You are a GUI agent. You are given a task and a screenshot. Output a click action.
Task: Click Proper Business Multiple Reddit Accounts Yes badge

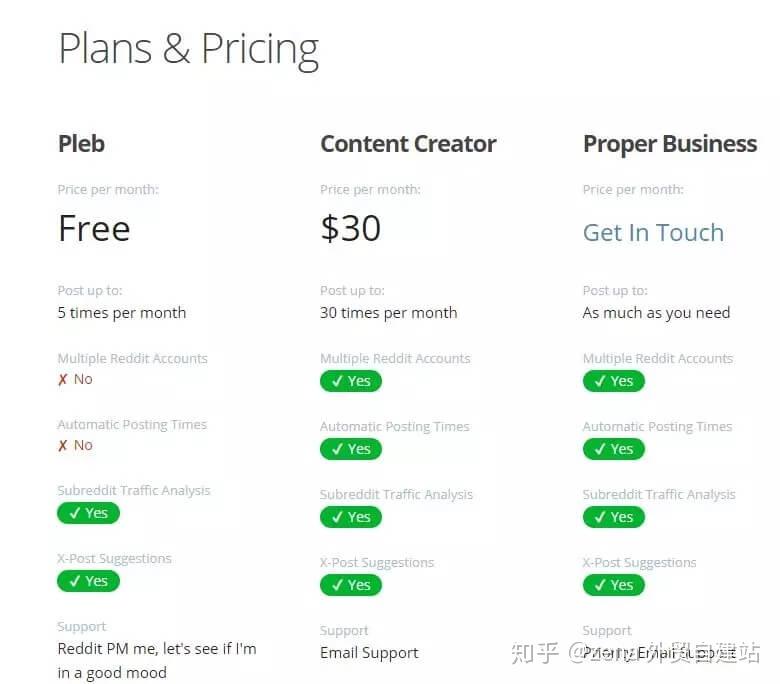613,381
